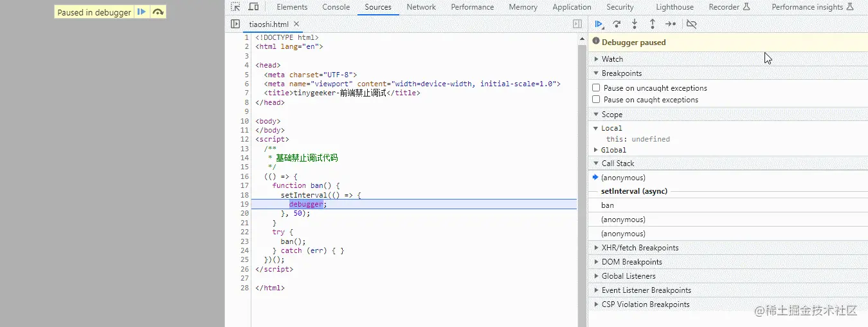Deactivate breakpoints icon
868x327 pixels.
click(x=691, y=24)
